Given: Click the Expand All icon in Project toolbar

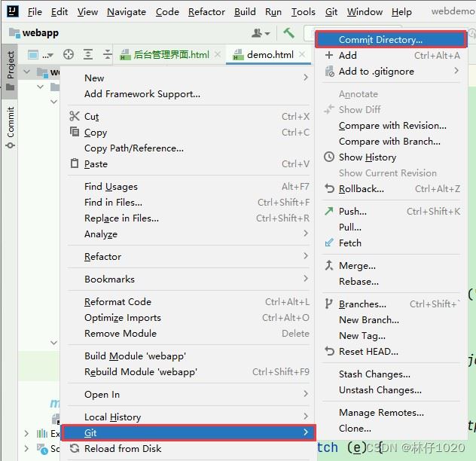Looking at the screenshot, I should click(x=88, y=55).
